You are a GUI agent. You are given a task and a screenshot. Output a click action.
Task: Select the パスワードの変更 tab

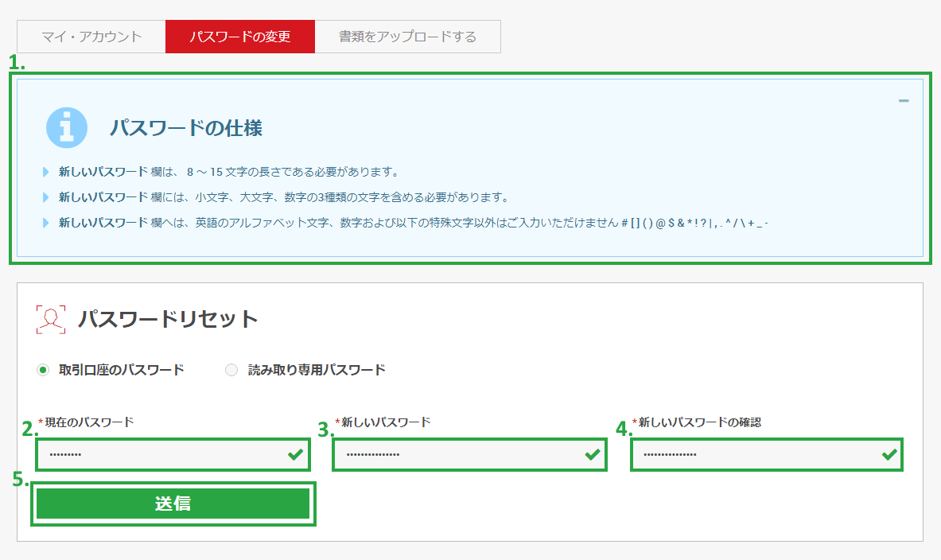[x=240, y=37]
